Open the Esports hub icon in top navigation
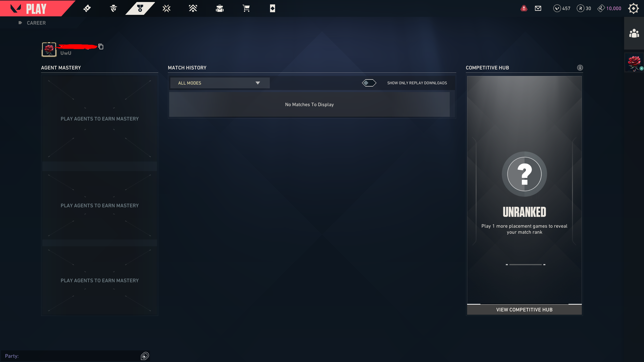The width and height of the screenshot is (644, 362). tap(167, 9)
